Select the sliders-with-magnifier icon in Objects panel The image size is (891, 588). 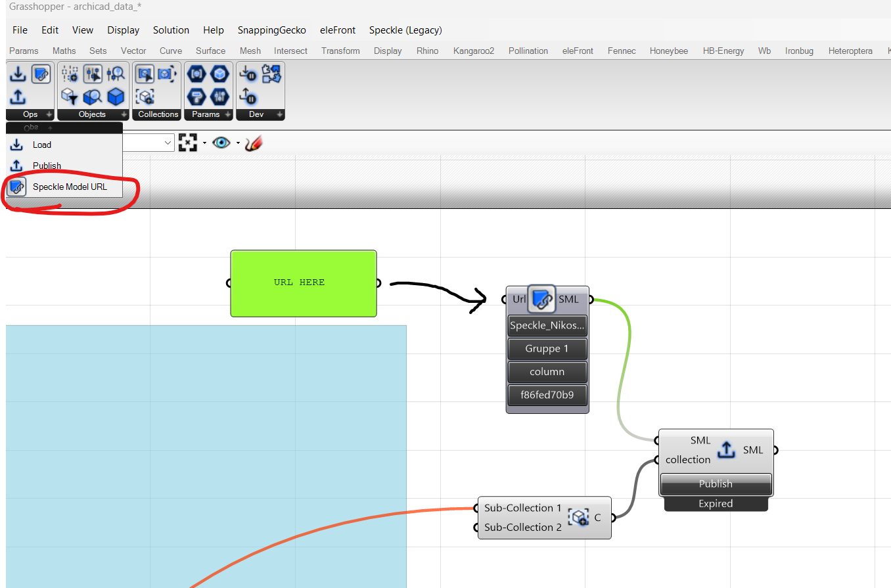(x=116, y=74)
